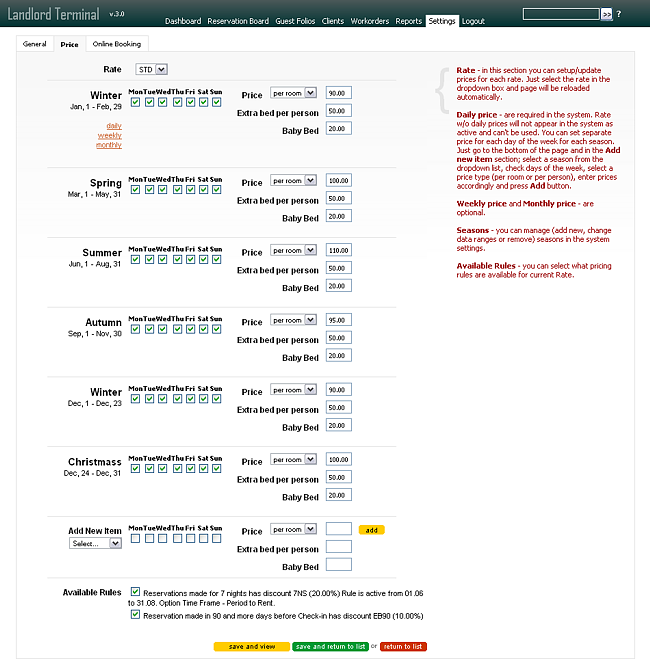
Task: Check Monday in Add New Item row
Action: coord(135,538)
